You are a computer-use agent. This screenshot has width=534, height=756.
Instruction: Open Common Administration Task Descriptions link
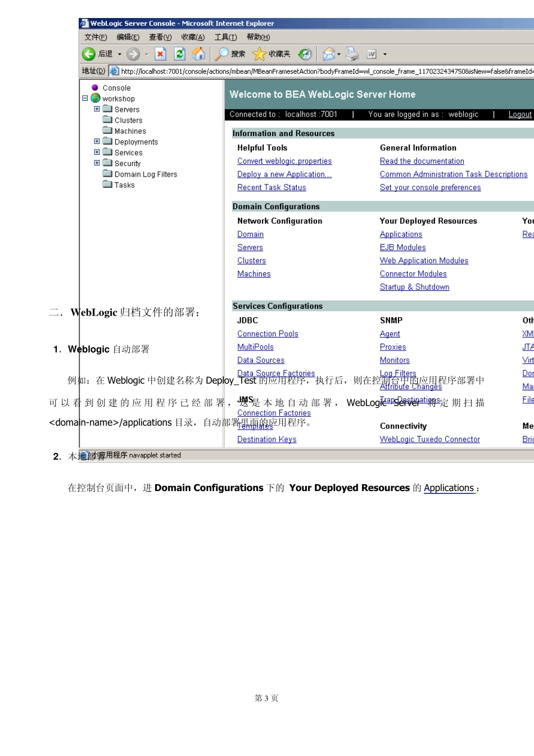(454, 174)
